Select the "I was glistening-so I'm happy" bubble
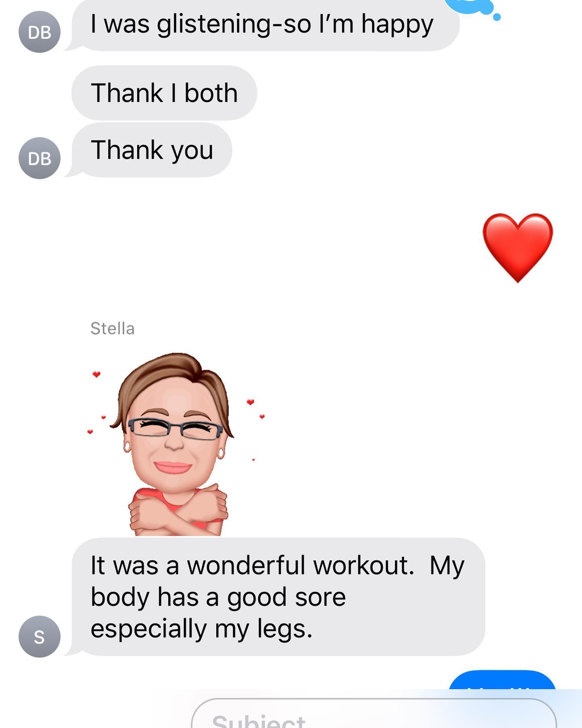582x728 pixels. [266, 25]
